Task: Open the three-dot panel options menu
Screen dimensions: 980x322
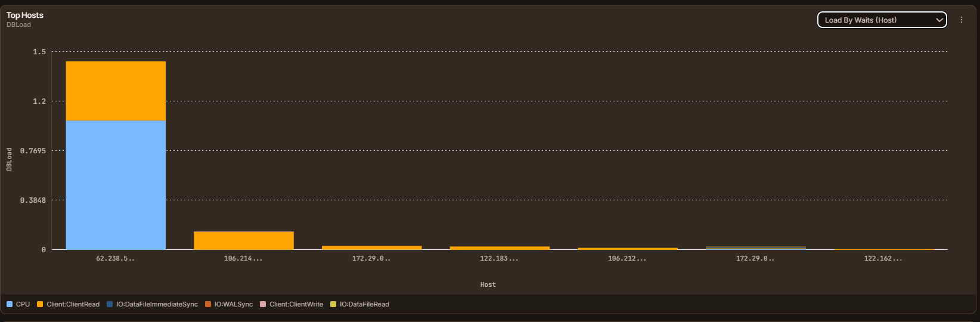Action: click(x=962, y=20)
